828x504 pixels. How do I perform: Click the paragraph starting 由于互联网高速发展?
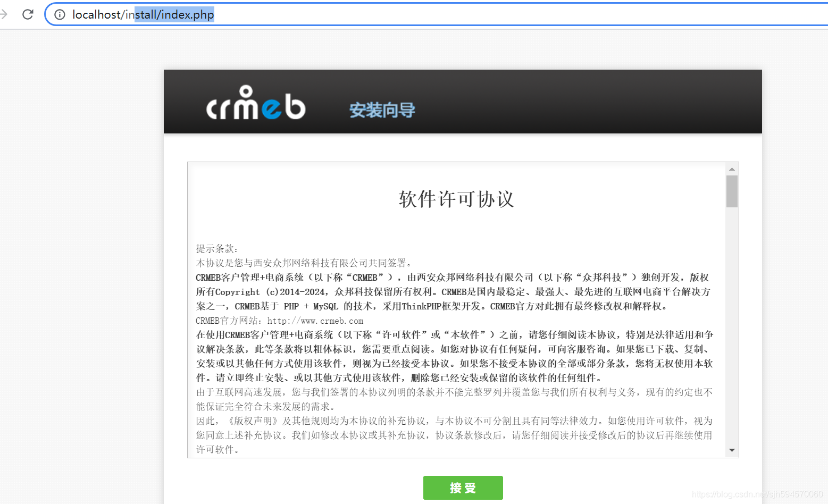[455, 399]
